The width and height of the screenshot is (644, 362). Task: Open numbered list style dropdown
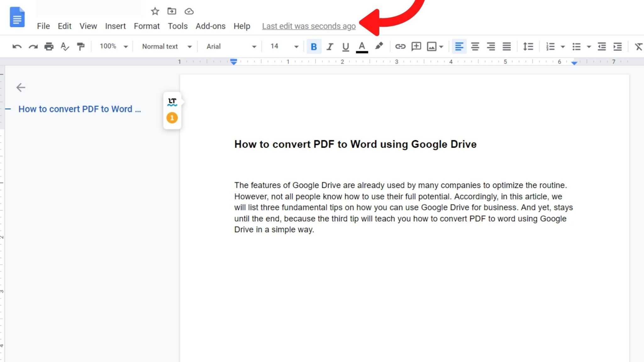[x=563, y=47]
